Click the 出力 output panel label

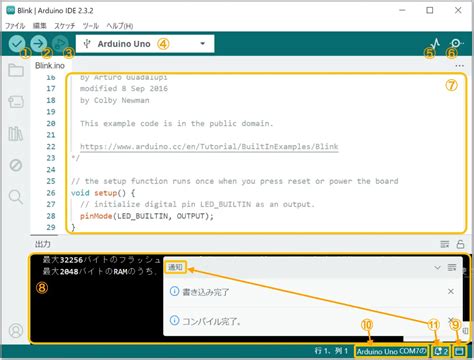click(x=43, y=244)
